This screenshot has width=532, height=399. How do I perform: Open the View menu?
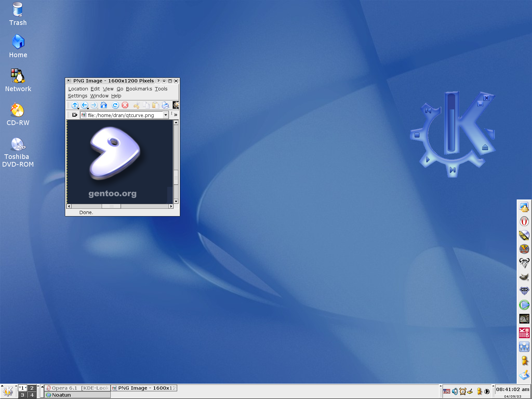[108, 89]
